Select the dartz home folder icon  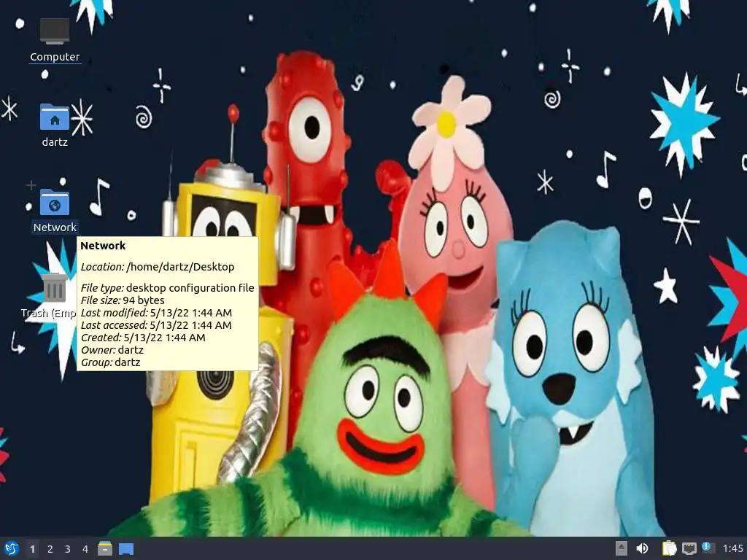54,125
